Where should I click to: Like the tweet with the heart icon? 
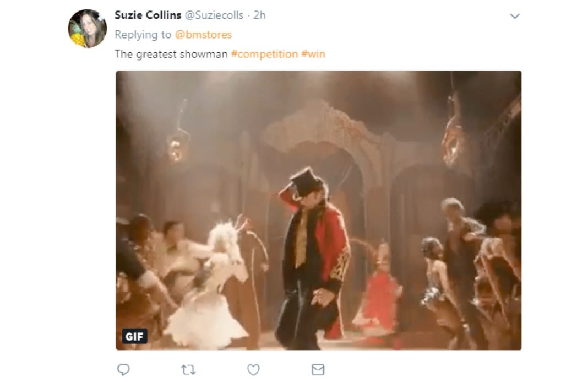(253, 369)
